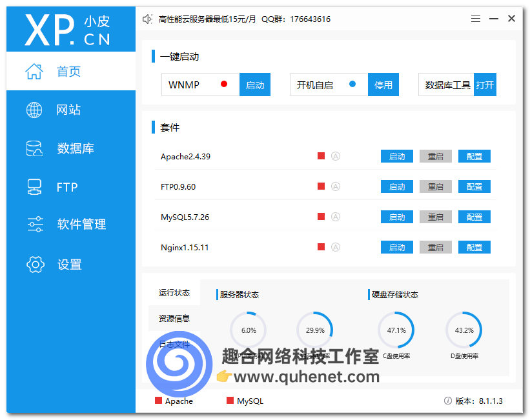Viewport: 530px width, 420px height.
Task: Click 停用 to disable 开机自启
Action: (x=383, y=85)
